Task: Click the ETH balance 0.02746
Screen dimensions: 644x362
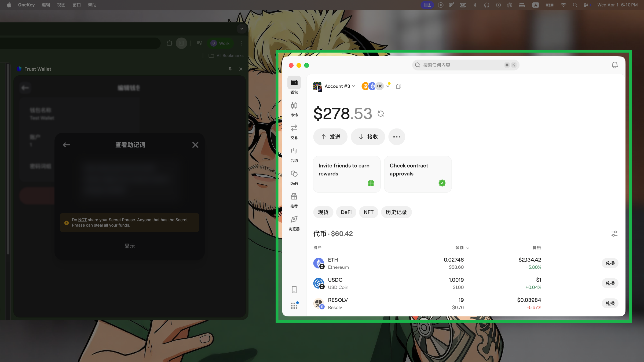Action: 454,260
